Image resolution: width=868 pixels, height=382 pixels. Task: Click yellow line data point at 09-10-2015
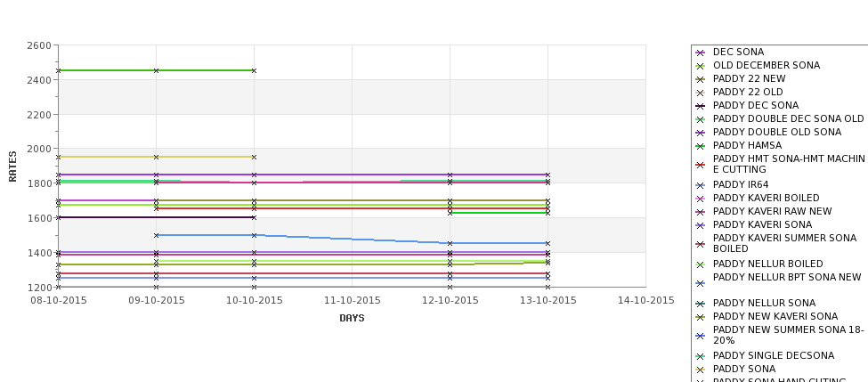coord(156,158)
